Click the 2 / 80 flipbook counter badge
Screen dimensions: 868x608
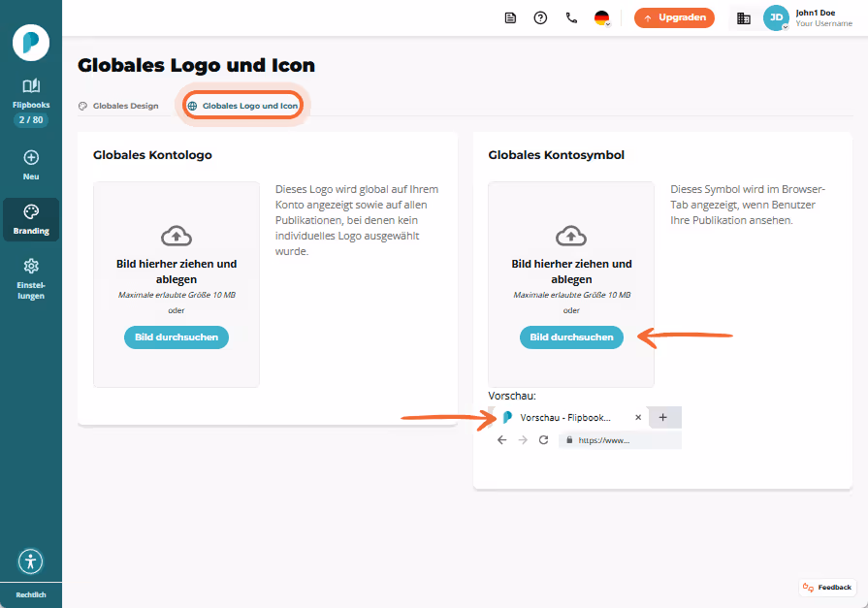pos(31,120)
